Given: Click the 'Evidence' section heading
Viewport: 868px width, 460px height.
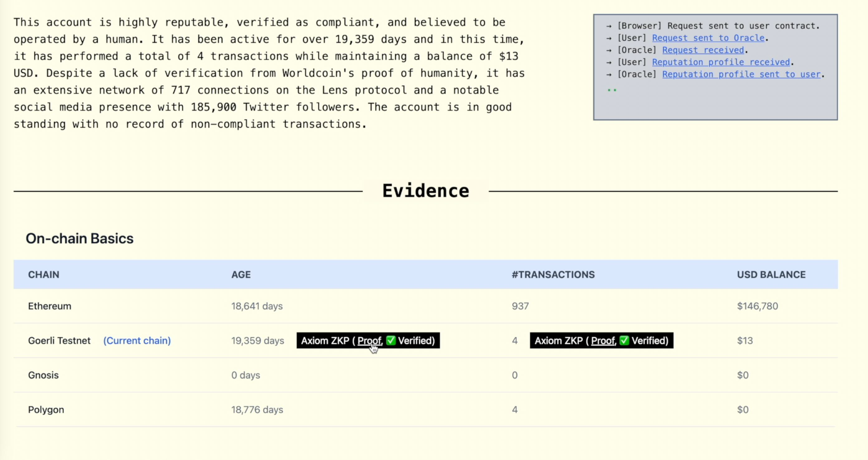Looking at the screenshot, I should (x=426, y=191).
